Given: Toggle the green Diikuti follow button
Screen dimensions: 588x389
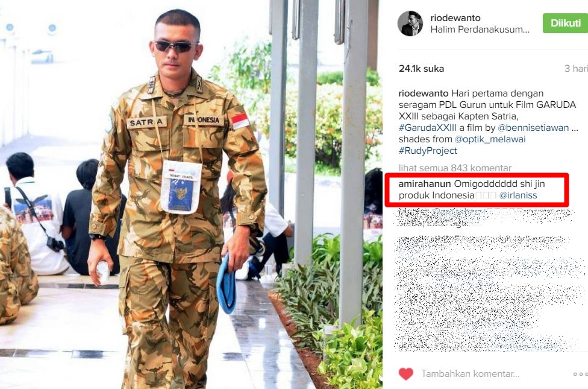Looking at the screenshot, I should click(x=566, y=24).
